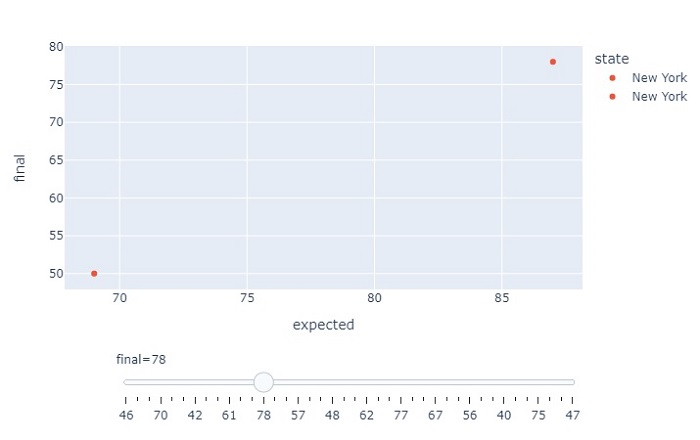Viewport: 700px width, 440px height.
Task: Move slider to step labeled 67
Action: click(x=436, y=382)
